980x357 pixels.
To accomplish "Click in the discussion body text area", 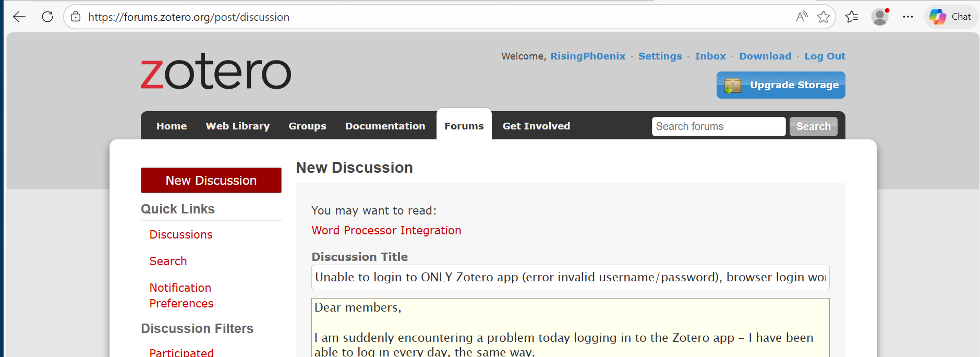I will (x=571, y=328).
